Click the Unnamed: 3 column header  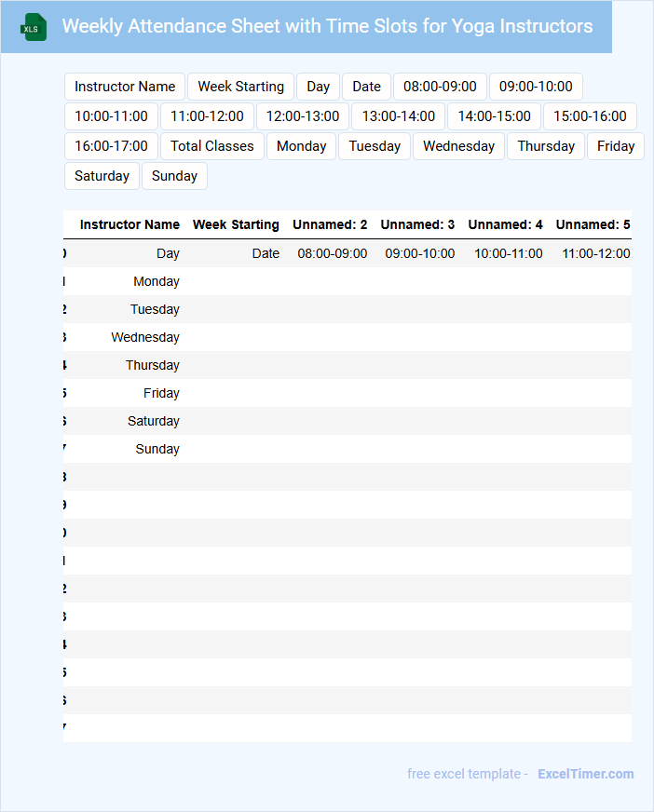click(417, 224)
